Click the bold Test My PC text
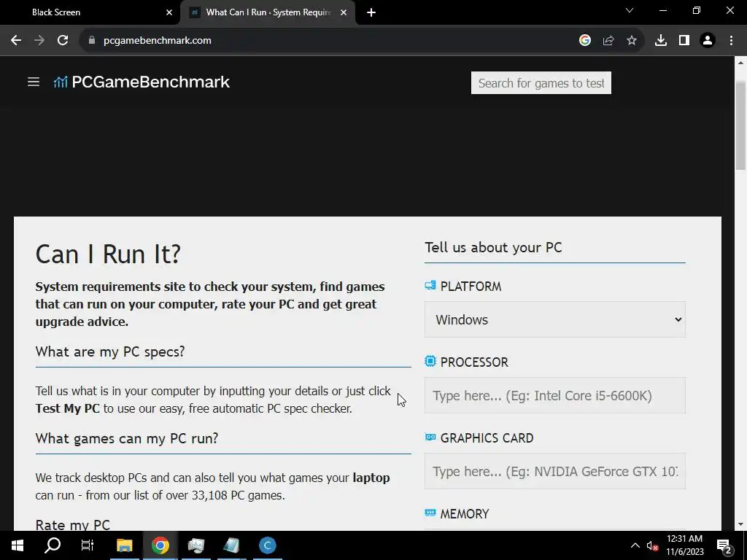The image size is (747, 560). click(x=68, y=408)
